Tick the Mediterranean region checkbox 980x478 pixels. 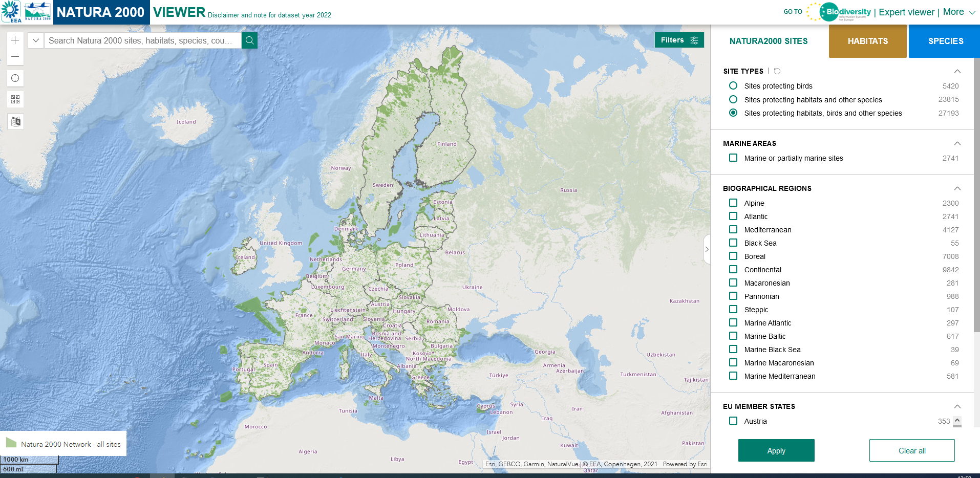tap(733, 229)
